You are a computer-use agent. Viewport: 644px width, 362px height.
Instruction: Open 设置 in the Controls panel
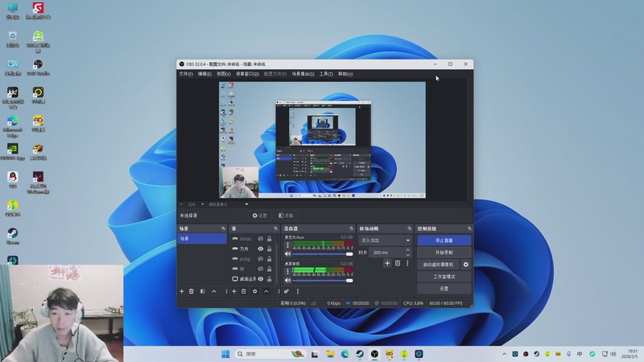point(444,289)
